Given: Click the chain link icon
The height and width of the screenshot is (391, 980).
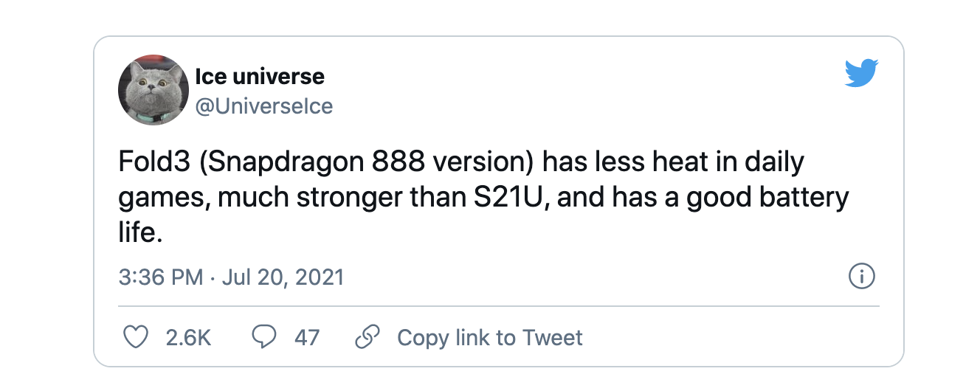Looking at the screenshot, I should pyautogui.click(x=367, y=338).
